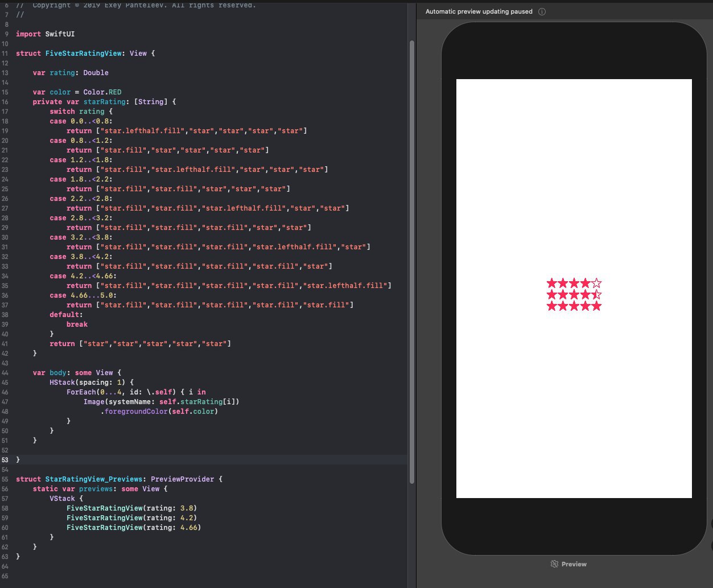The image size is (713, 588).
Task: Click 'struct StarRatingView_Previews: PreviewProvider {' line
Action: (119, 479)
